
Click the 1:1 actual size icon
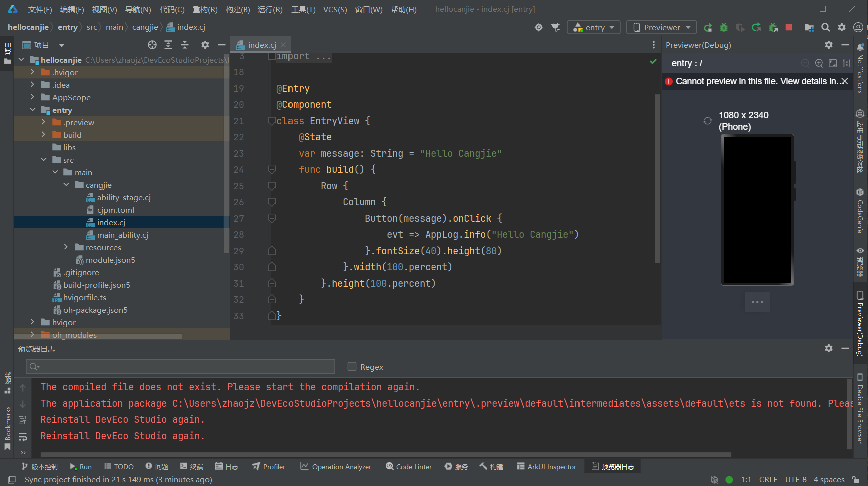[846, 63]
